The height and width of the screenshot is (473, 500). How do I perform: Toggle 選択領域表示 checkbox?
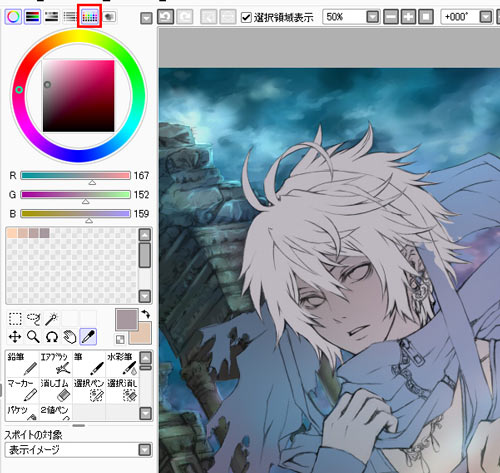click(246, 17)
